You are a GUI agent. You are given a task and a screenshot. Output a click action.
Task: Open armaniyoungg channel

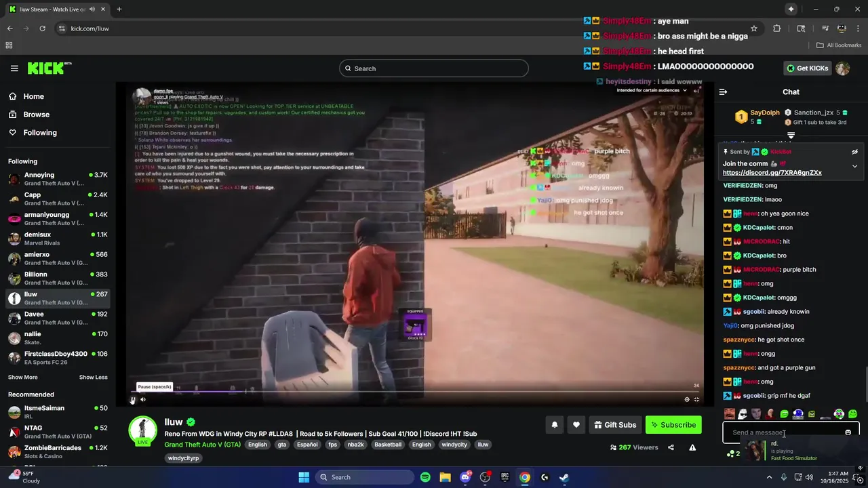[x=58, y=218]
